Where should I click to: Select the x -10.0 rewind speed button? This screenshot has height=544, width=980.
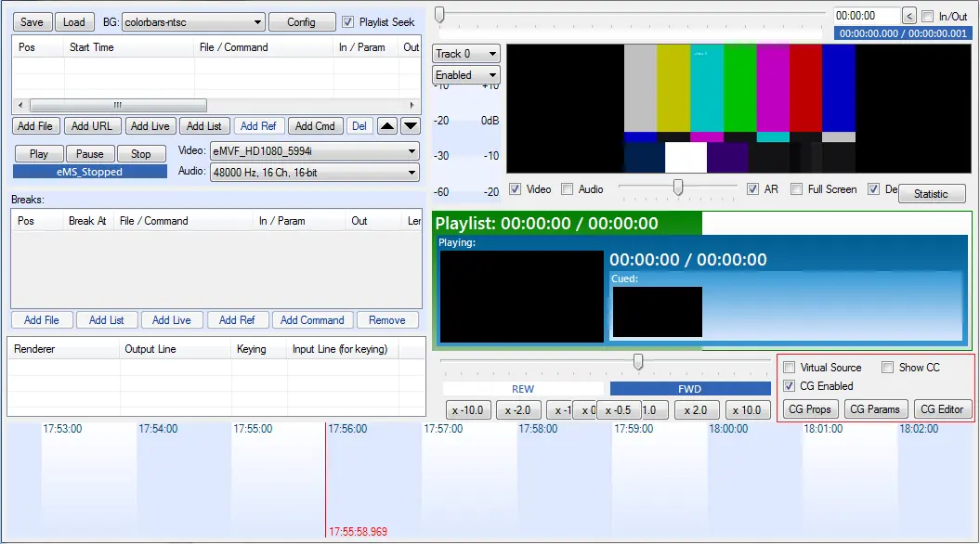point(467,410)
